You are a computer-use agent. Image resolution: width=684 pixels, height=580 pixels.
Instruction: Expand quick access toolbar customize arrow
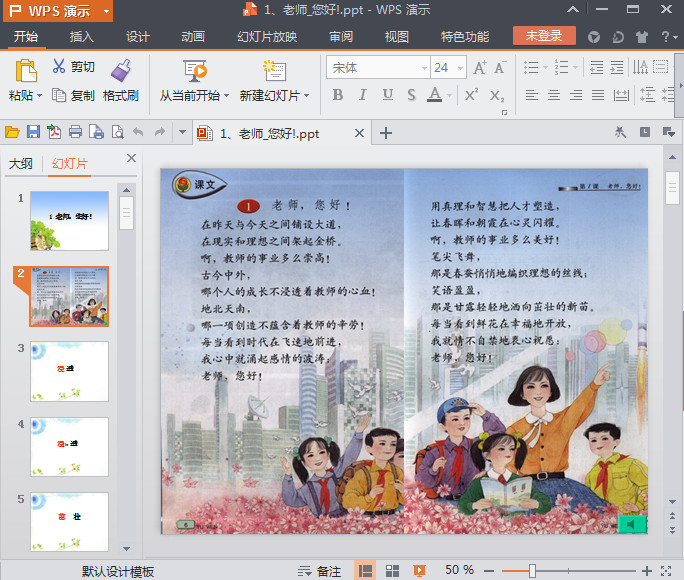coord(182,132)
